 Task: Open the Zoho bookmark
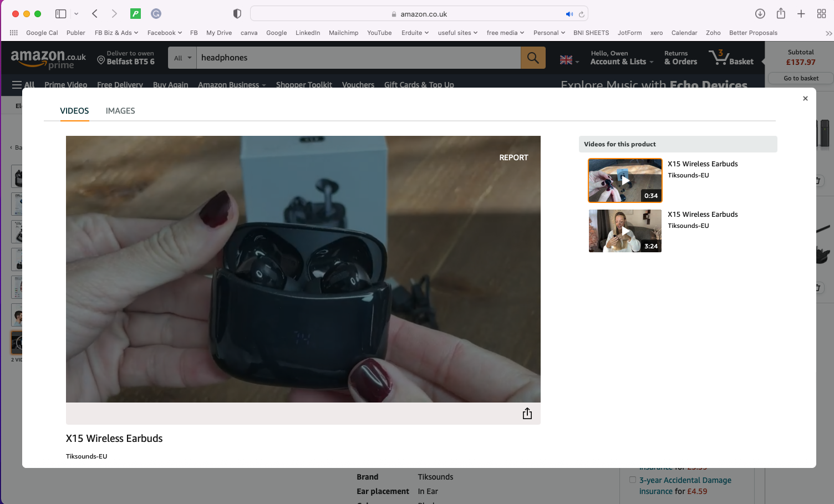(x=713, y=33)
